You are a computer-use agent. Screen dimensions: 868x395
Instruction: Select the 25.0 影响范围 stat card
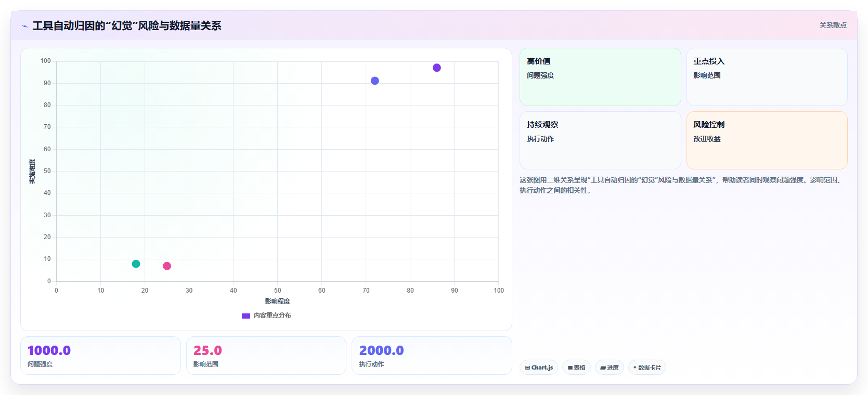pos(266,355)
